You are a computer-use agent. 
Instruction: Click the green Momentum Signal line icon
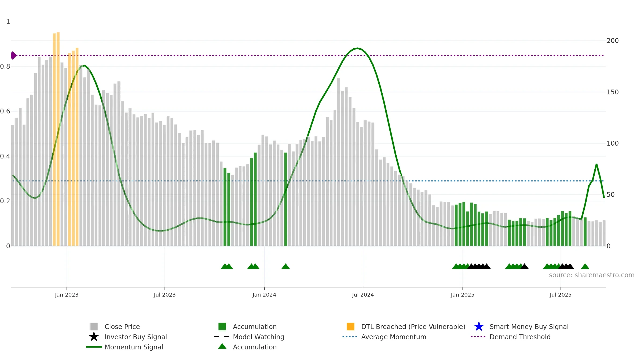coord(94,347)
